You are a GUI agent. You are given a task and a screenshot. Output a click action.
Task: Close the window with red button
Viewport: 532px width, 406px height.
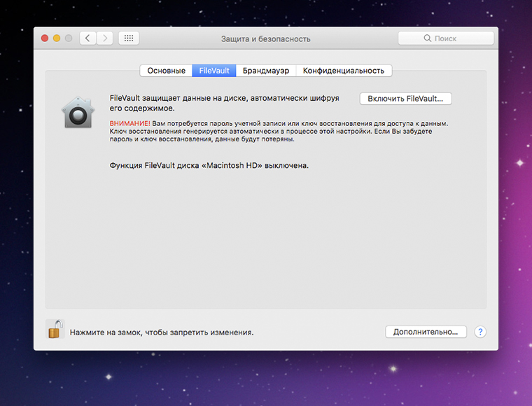pos(45,38)
